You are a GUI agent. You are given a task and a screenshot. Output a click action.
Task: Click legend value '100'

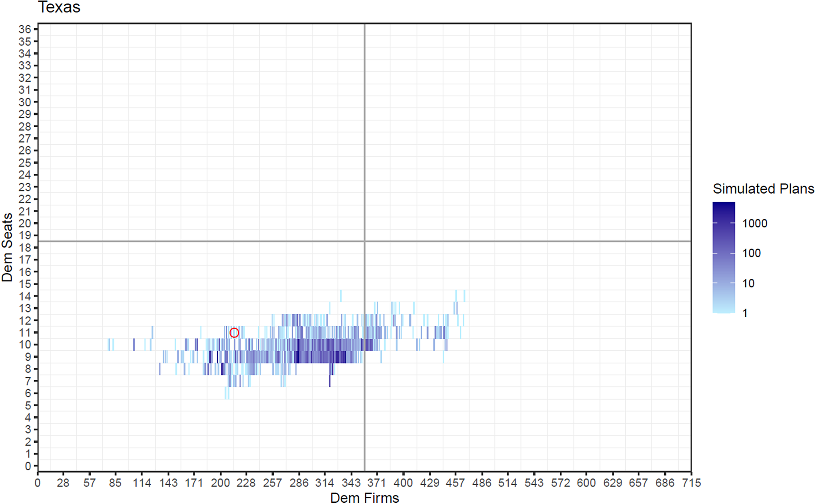pyautogui.click(x=752, y=253)
